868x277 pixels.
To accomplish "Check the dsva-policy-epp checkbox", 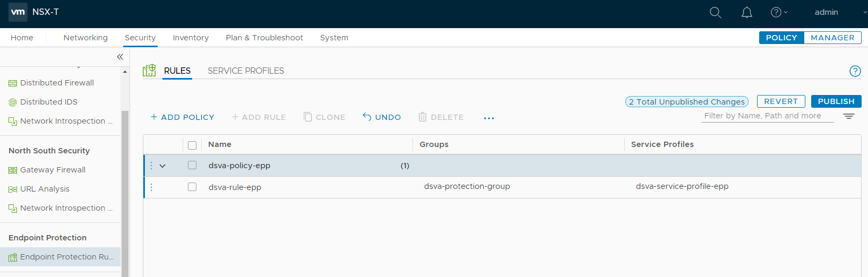I will (192, 166).
